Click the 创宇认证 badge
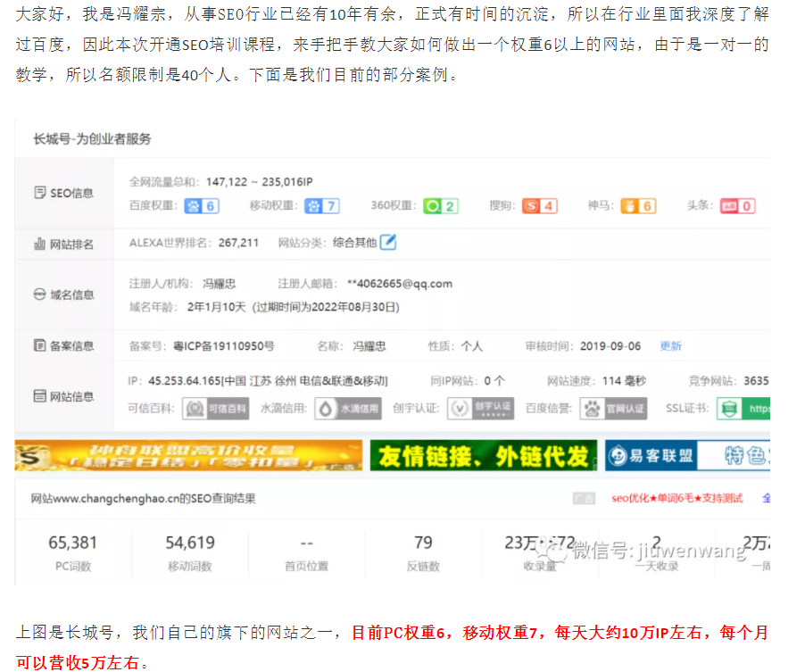 click(480, 409)
